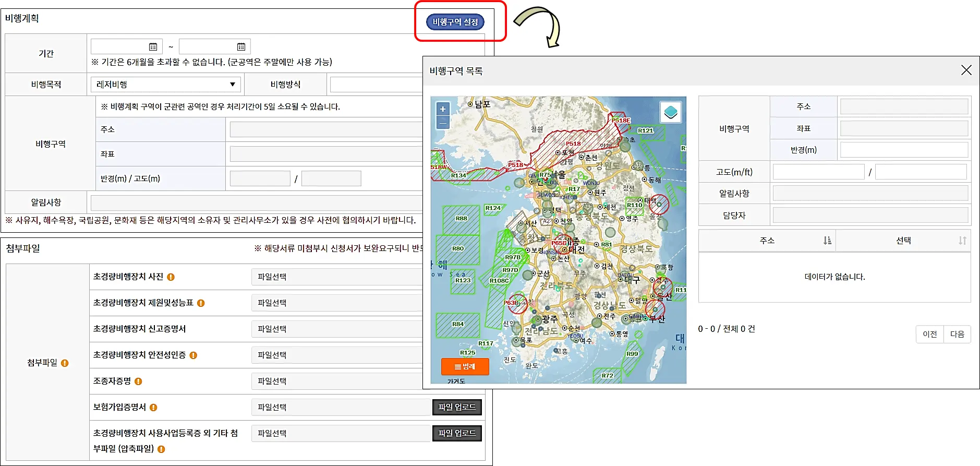Select file for 초경량비행장치 제원및성능표
Screen dimensions: 980x466
pyautogui.click(x=337, y=303)
